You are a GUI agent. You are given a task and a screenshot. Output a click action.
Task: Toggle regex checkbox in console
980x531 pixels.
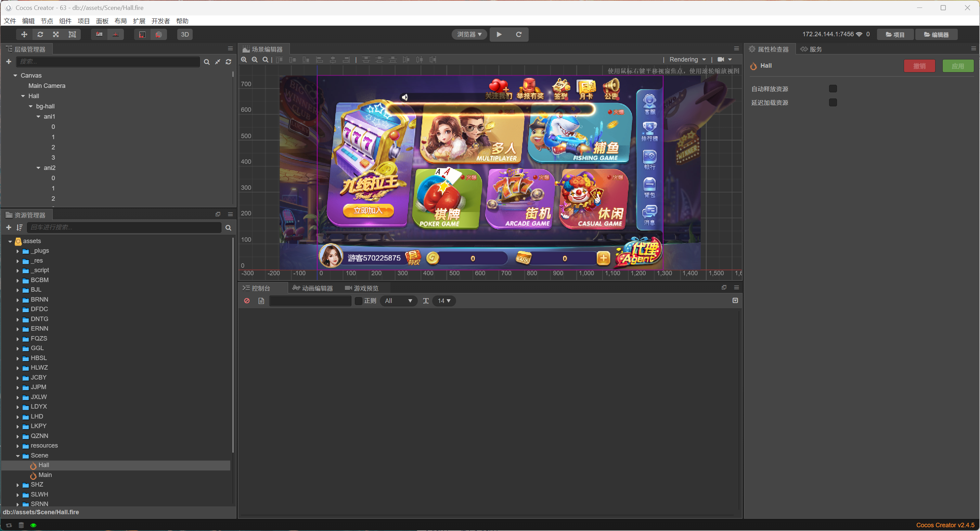[x=358, y=301]
